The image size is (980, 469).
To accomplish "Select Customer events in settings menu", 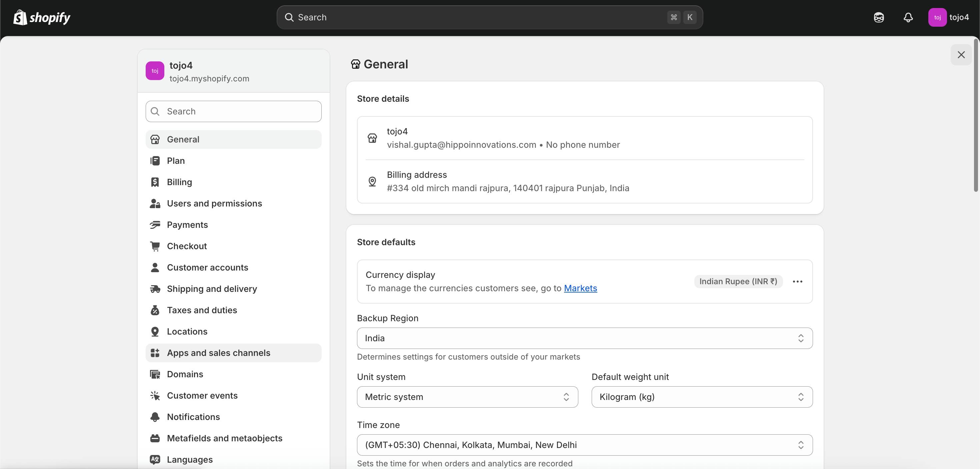I will 202,396.
